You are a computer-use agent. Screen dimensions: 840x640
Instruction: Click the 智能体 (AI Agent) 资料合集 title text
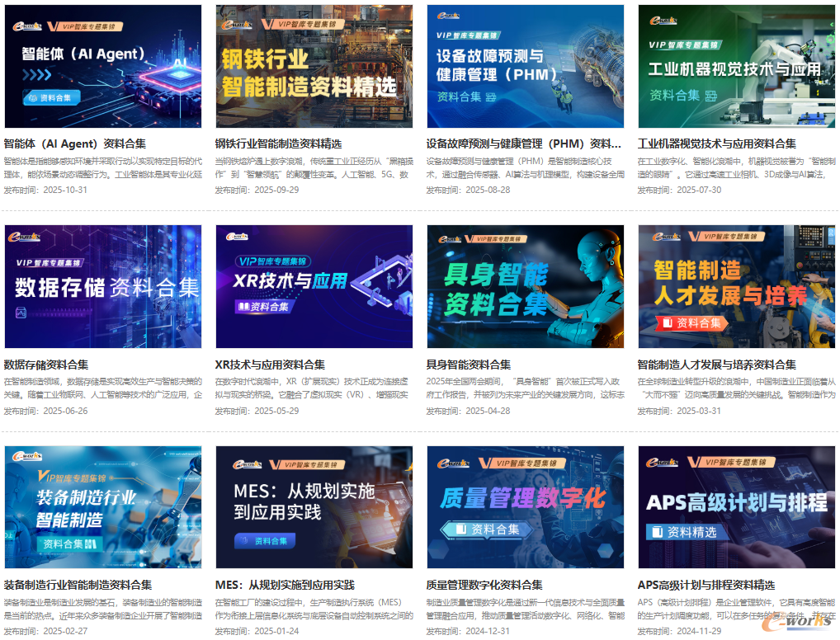[x=75, y=144]
